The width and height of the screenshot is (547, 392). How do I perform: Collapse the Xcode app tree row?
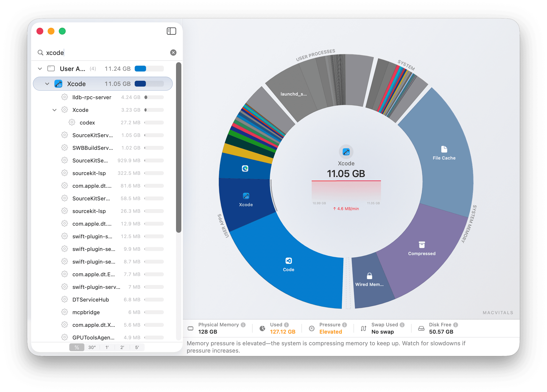(x=47, y=84)
